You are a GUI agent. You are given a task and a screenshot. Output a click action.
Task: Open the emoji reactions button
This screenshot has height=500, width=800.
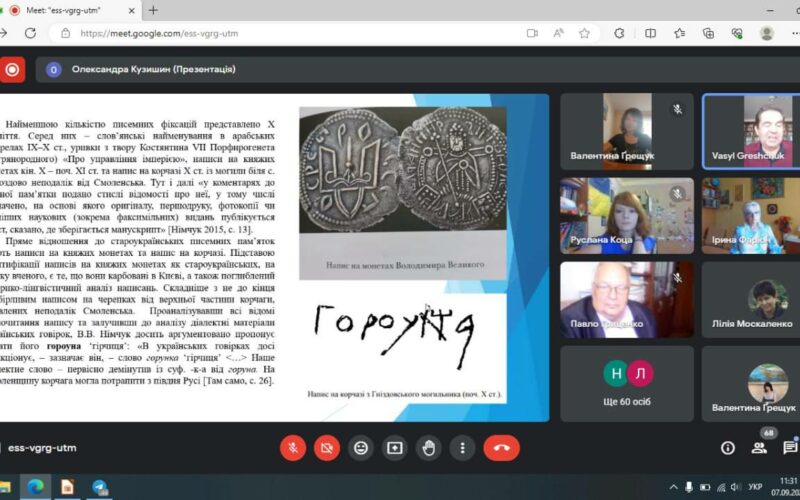point(361,447)
